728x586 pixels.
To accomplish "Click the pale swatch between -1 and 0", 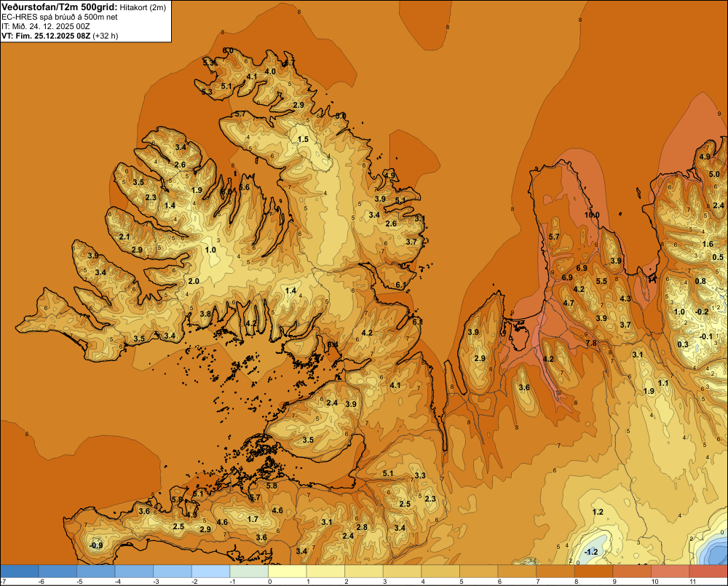I will pos(249,571).
